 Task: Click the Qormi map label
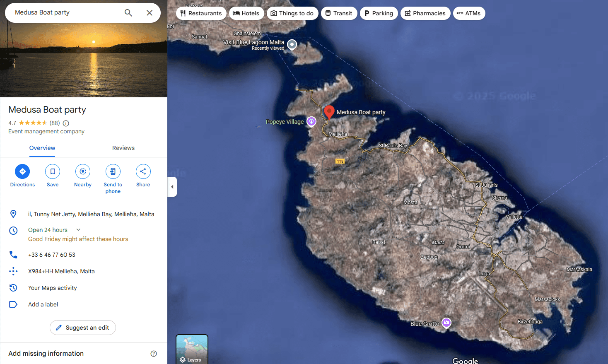(x=463, y=247)
